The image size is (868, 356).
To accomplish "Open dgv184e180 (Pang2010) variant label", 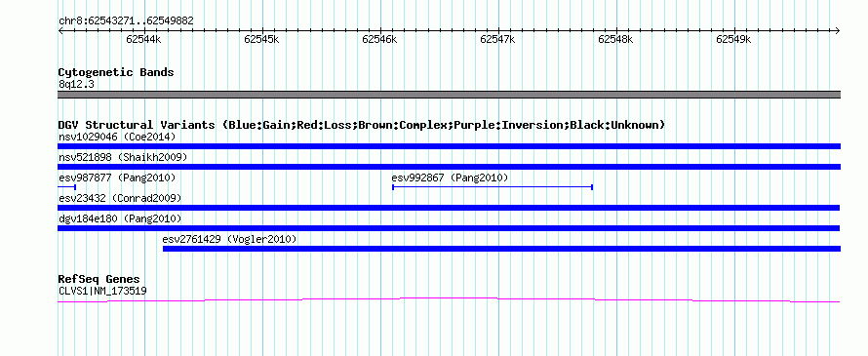I will [120, 218].
